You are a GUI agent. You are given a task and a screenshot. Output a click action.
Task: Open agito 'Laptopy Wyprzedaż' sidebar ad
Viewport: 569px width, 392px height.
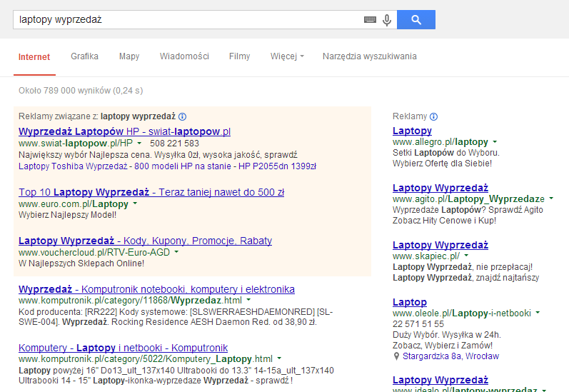pyautogui.click(x=440, y=188)
